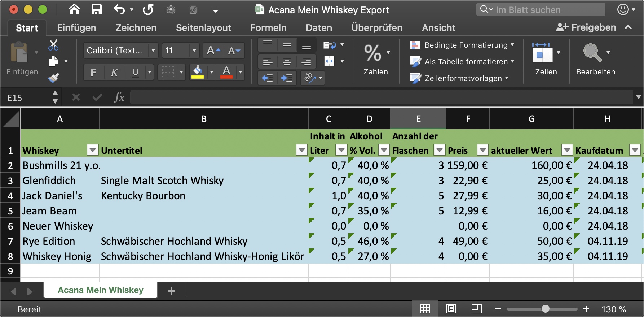The width and height of the screenshot is (644, 317).
Task: Cut selection with the scissors icon
Action: tap(53, 45)
